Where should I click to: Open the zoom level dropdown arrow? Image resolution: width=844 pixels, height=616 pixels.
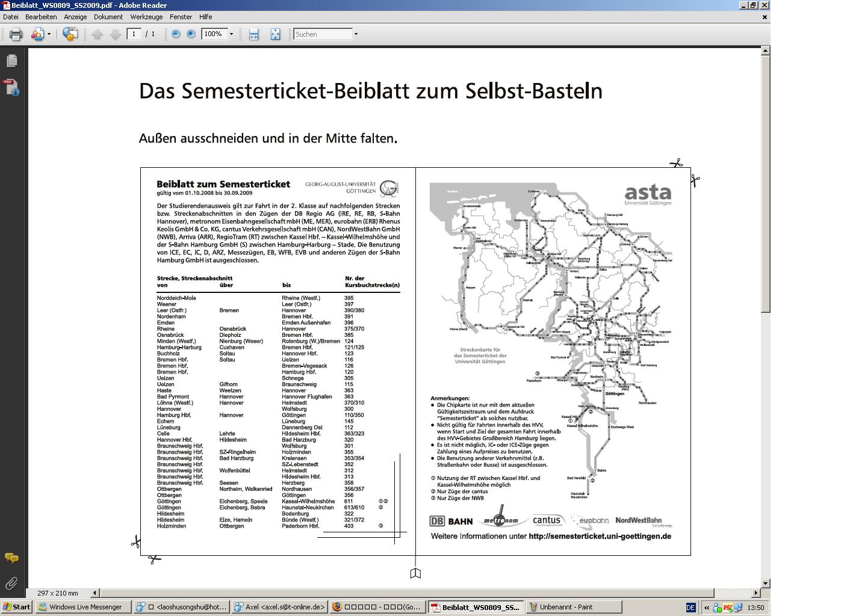coord(231,34)
